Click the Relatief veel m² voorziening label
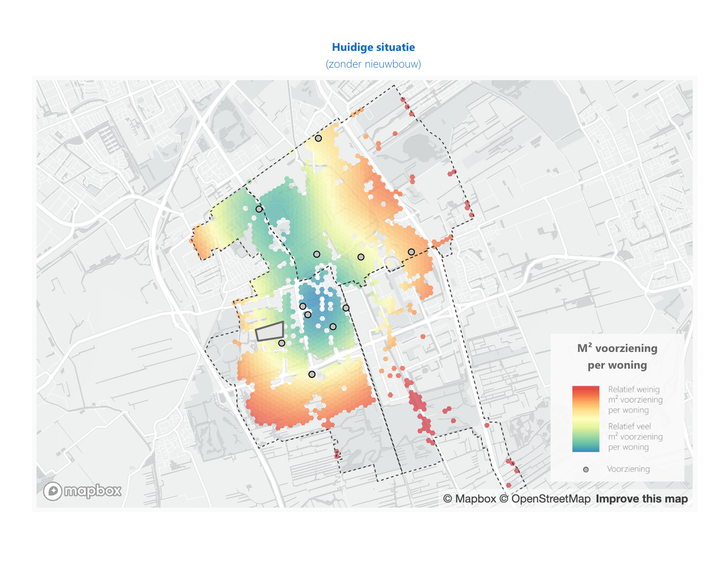This screenshot has width=728, height=568. pyautogui.click(x=635, y=437)
